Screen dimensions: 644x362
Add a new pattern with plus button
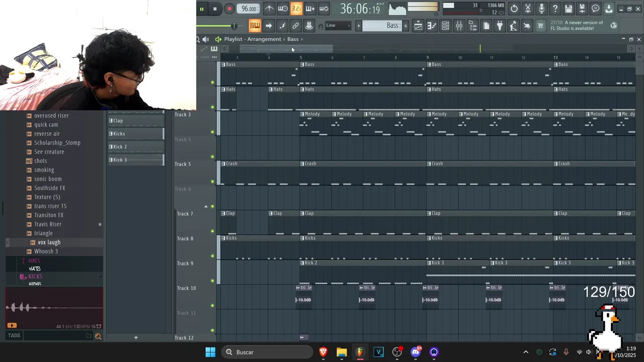click(x=406, y=26)
